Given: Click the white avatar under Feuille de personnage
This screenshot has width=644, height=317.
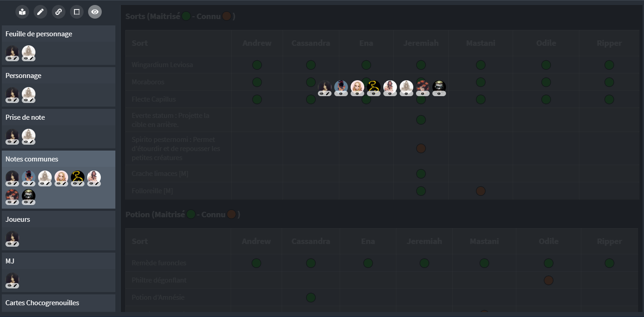Looking at the screenshot, I should click(29, 52).
